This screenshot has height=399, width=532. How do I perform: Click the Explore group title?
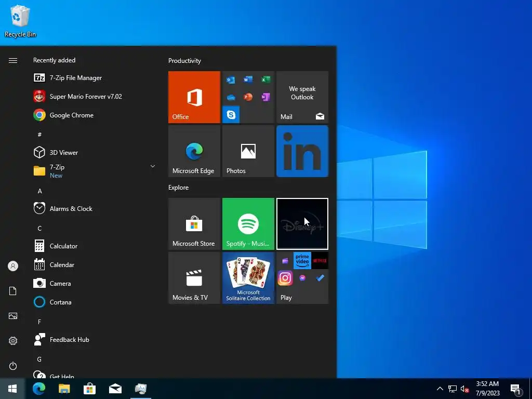tap(179, 188)
